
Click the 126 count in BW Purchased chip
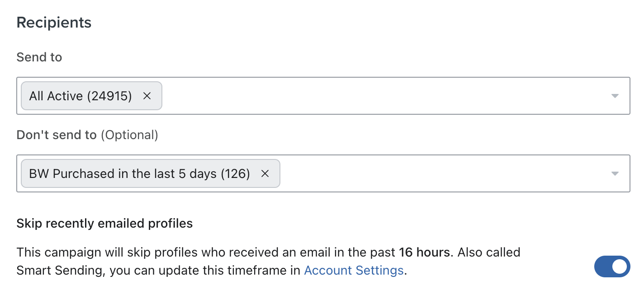pyautogui.click(x=236, y=173)
